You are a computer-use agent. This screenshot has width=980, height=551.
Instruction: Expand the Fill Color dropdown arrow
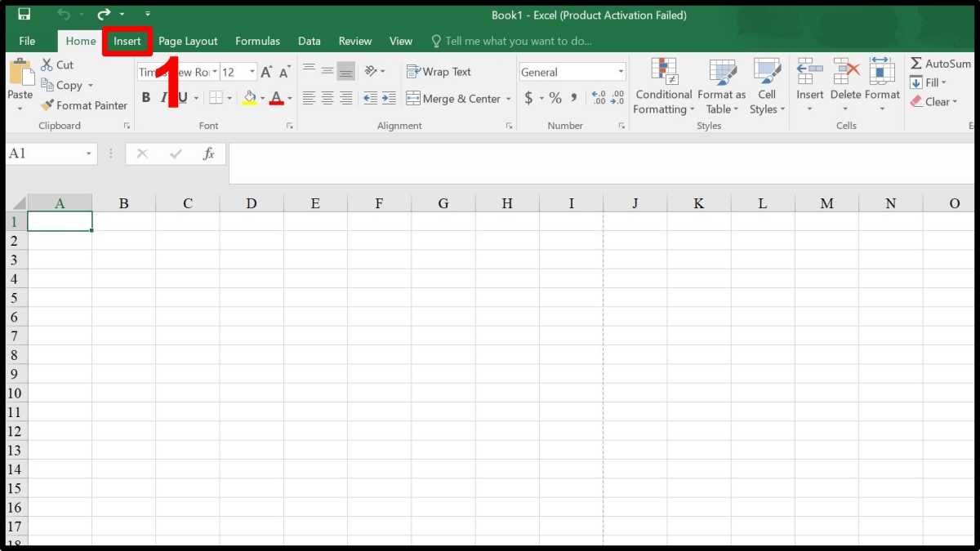coord(262,98)
